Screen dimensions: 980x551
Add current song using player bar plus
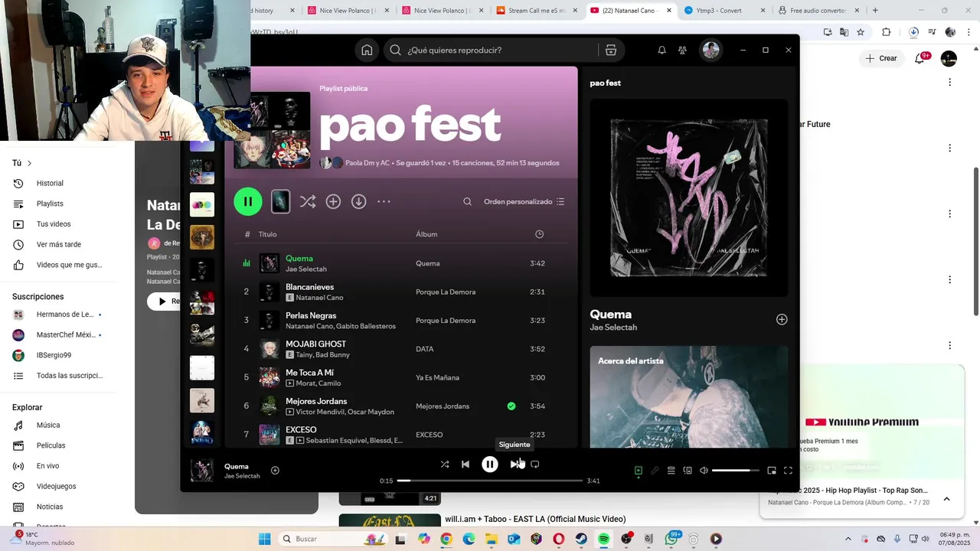[275, 470]
